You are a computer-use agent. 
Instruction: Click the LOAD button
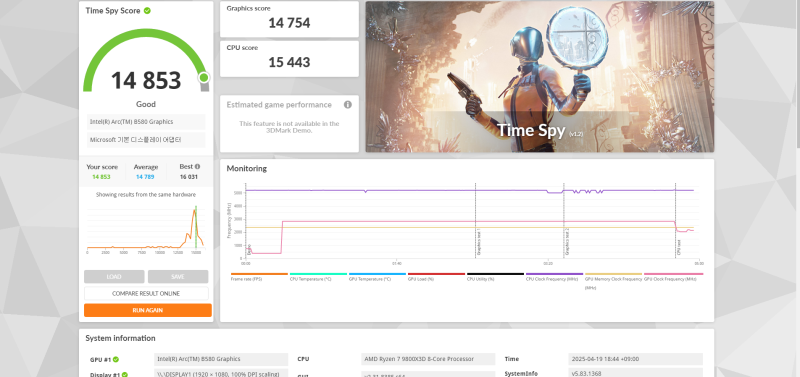click(x=114, y=277)
